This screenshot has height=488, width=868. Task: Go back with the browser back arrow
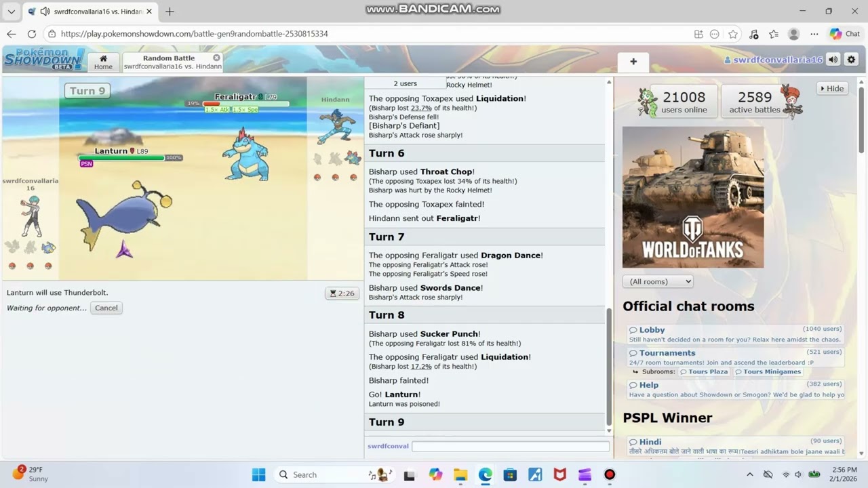click(12, 34)
